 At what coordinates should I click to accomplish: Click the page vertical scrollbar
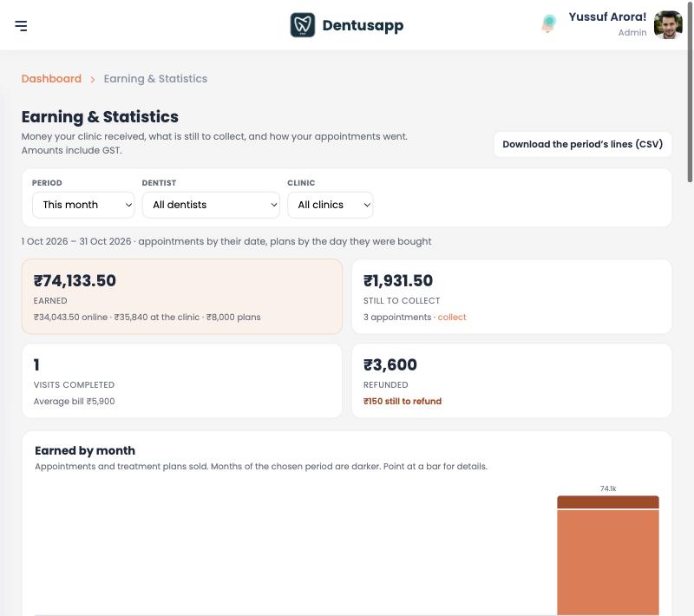pos(690,91)
